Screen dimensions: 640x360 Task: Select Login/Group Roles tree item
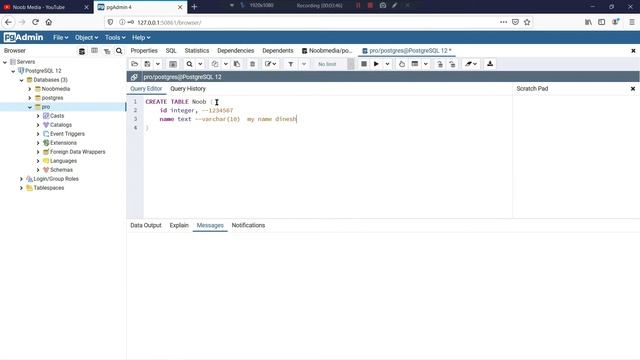56,179
